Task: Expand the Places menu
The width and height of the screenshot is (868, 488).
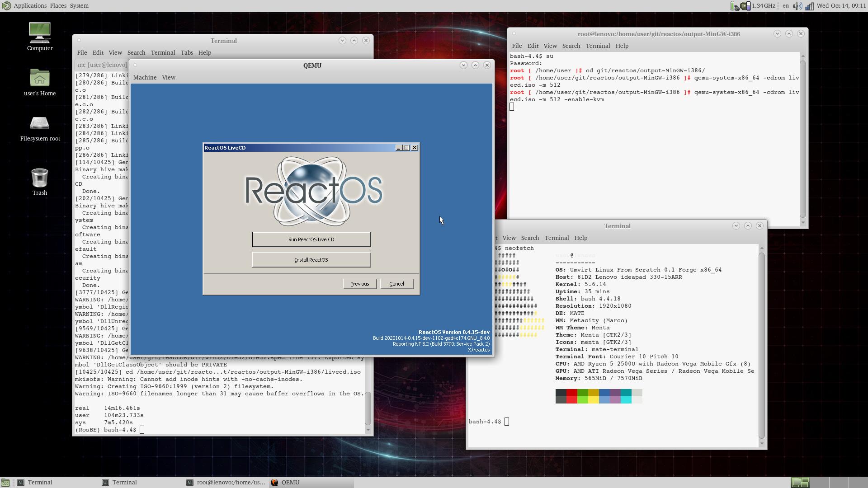Action: 58,5
